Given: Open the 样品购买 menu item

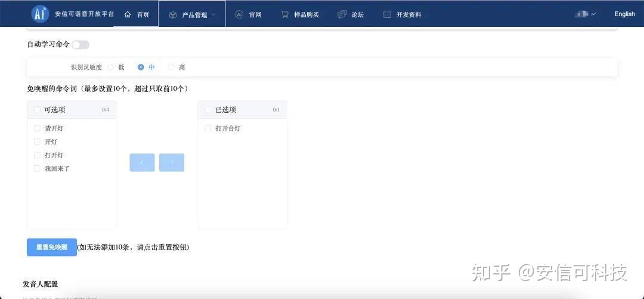Looking at the screenshot, I should click(300, 15).
